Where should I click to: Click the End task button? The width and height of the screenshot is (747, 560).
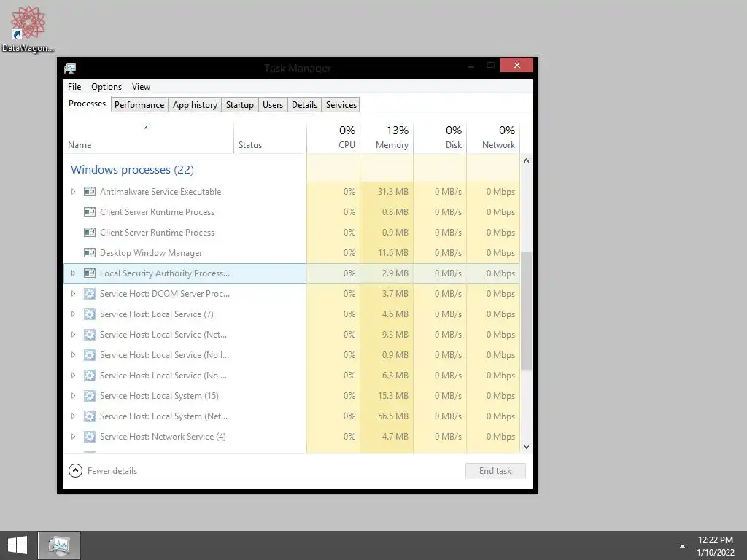(x=495, y=471)
